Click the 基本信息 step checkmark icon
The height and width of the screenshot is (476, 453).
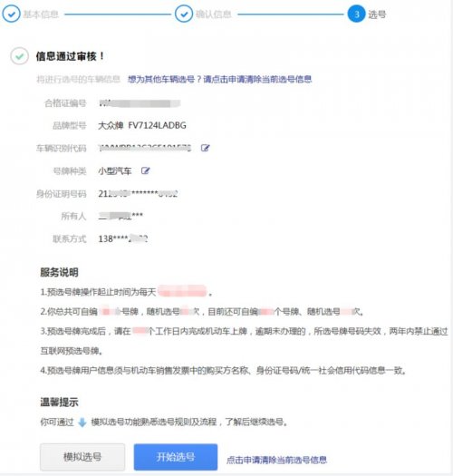pos(11,14)
